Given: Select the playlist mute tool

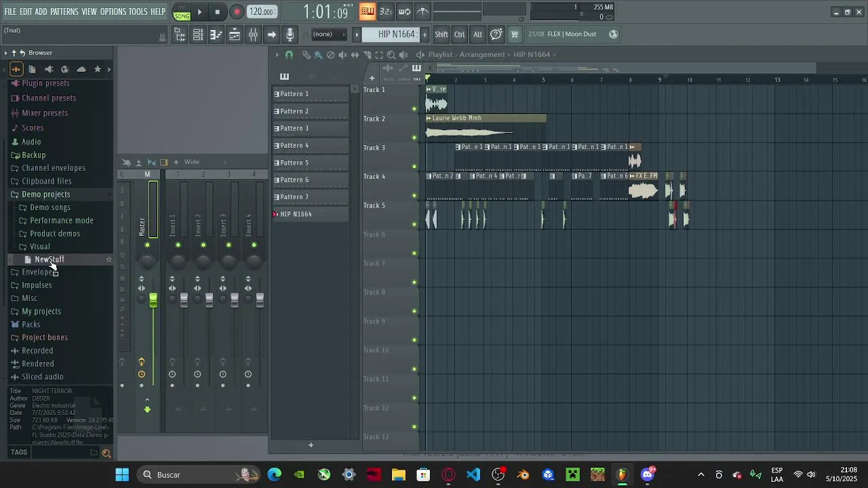Looking at the screenshot, I should coord(342,55).
